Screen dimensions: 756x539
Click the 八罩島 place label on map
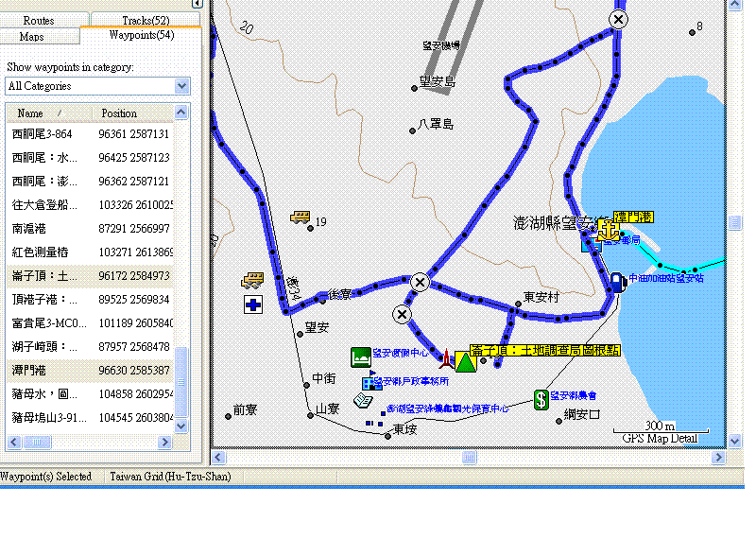click(x=436, y=125)
